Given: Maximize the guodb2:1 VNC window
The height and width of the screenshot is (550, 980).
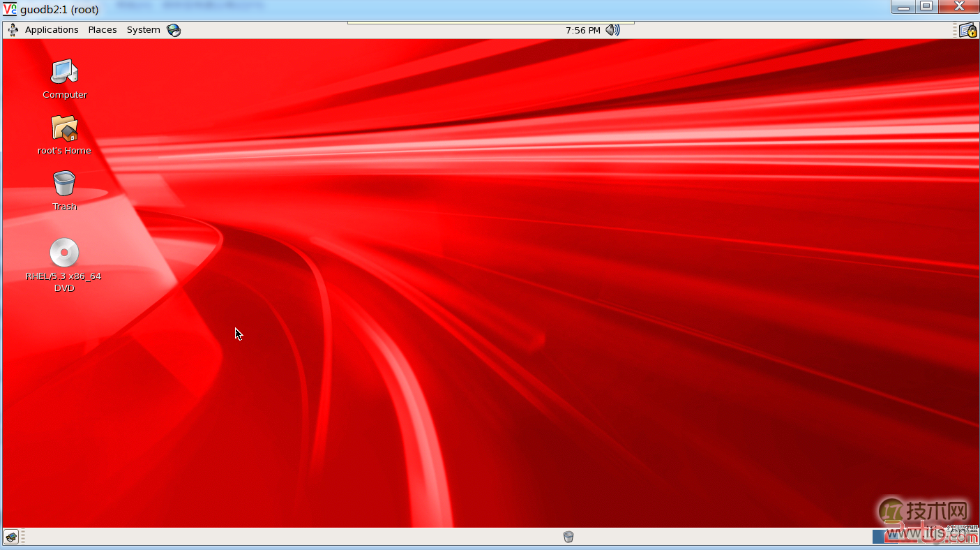Looking at the screenshot, I should click(x=926, y=7).
